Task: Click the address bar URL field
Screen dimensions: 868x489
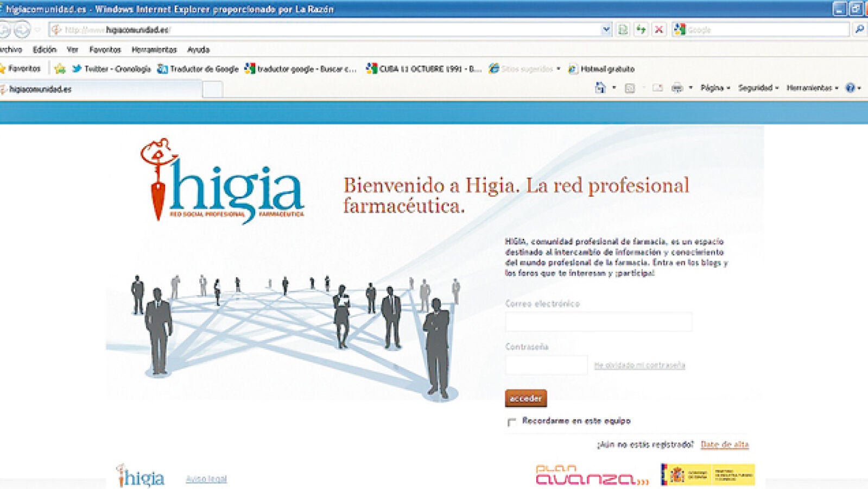Action: (x=326, y=29)
